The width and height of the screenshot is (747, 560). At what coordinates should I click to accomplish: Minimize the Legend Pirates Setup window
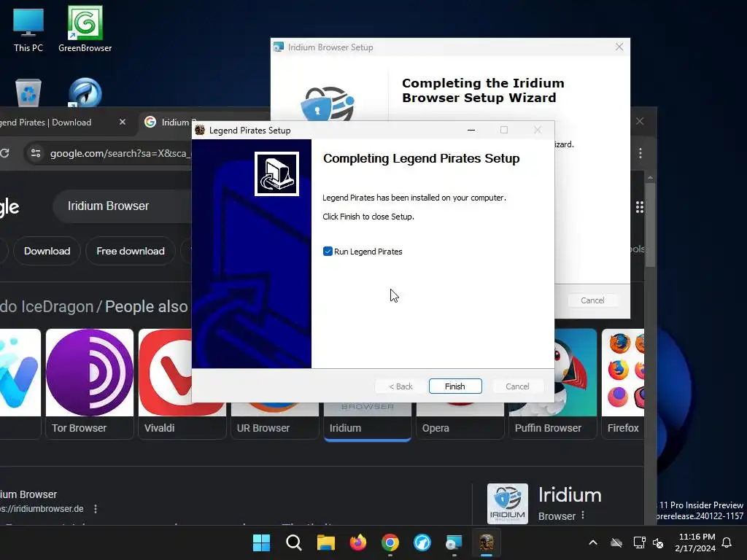click(471, 130)
